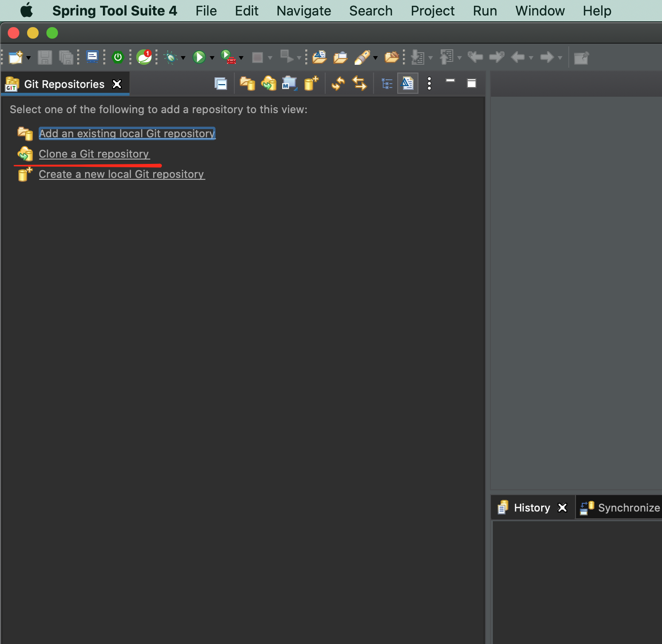Viewport: 662px width, 644px height.
Task: Open the Search menu
Action: pos(371,11)
